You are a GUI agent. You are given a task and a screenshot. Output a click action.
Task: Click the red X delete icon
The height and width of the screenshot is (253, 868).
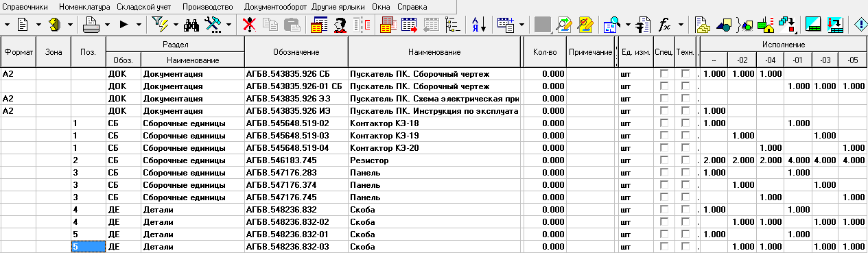coord(250,25)
